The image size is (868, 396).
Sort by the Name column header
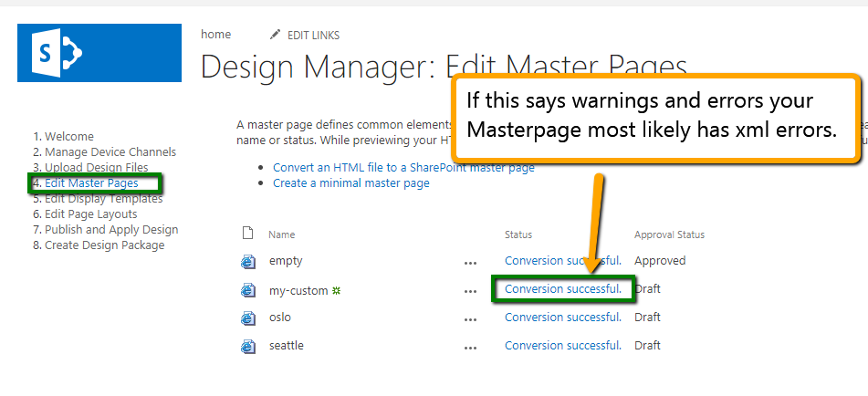pos(282,234)
